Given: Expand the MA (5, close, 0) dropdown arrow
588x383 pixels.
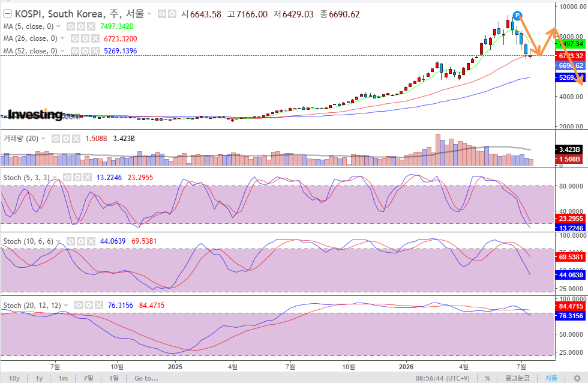Looking at the screenshot, I should (58, 26).
